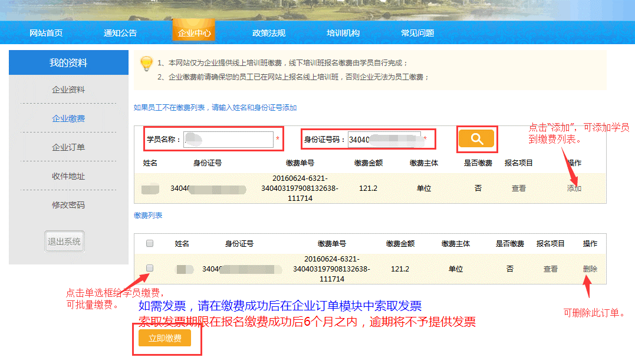The image size is (635, 364).
Task: Click the 退出系统 logout button
Action: (65, 241)
